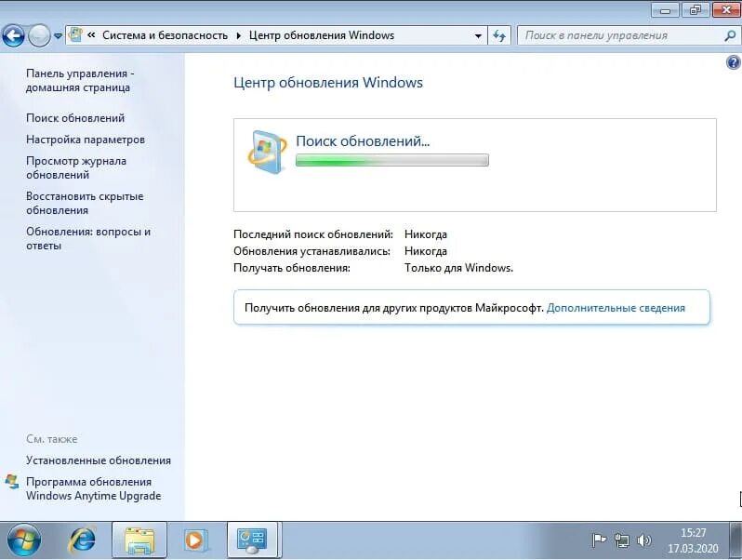This screenshot has height=560, width=742.
Task: Open Восстановить скрытые обновления
Action: (x=85, y=203)
